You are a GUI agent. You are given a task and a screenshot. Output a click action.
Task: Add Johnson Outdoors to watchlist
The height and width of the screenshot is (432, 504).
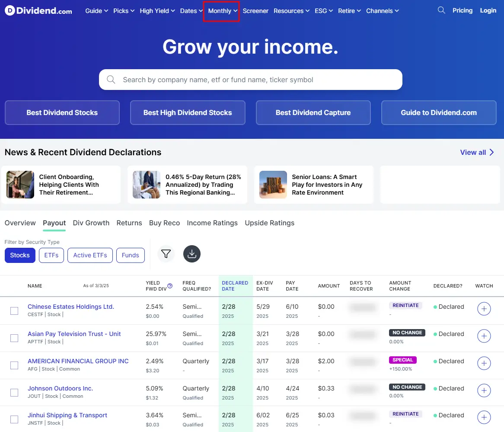[484, 390]
